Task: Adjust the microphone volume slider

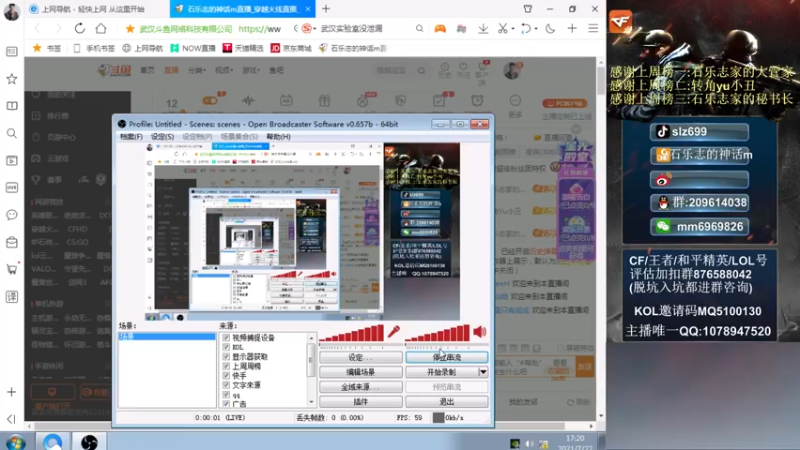Action: pos(352,334)
